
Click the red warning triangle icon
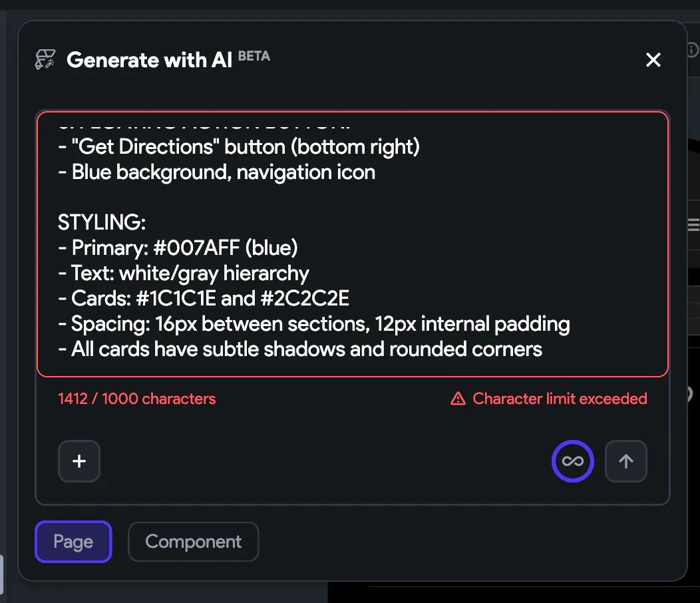(458, 399)
